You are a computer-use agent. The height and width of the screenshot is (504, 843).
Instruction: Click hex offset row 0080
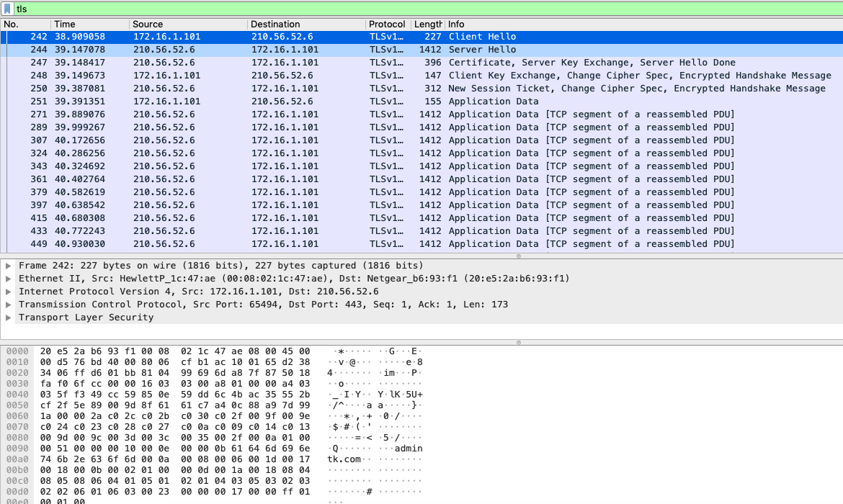pyautogui.click(x=17, y=437)
